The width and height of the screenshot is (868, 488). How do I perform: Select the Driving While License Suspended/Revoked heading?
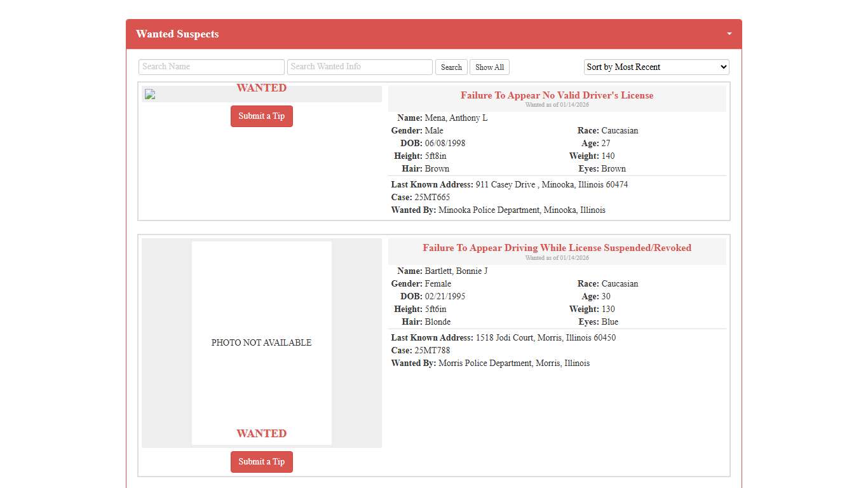click(557, 248)
